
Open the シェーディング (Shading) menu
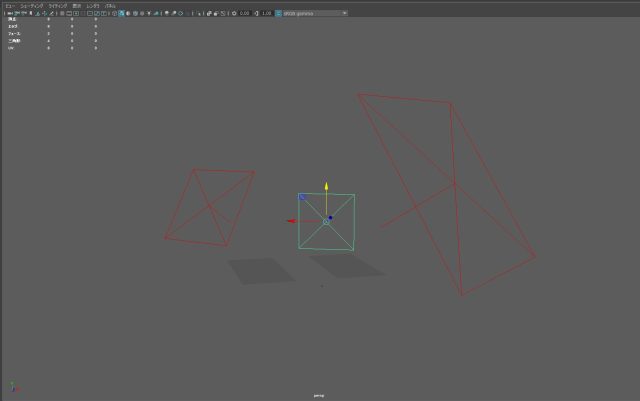click(32, 6)
